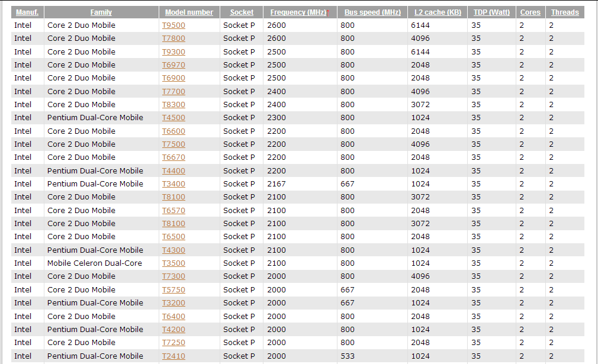This screenshot has height=364, width=598.
Task: Open the T4500 model link
Action: coord(173,117)
